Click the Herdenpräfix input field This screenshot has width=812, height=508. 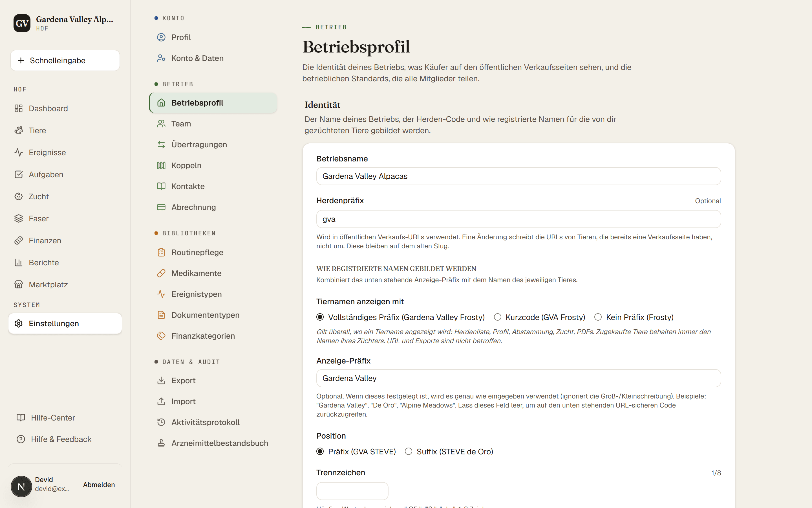(x=518, y=219)
